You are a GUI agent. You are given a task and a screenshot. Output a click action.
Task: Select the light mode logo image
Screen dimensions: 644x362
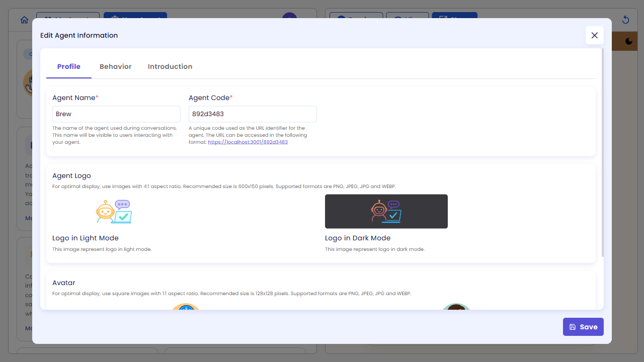114,211
